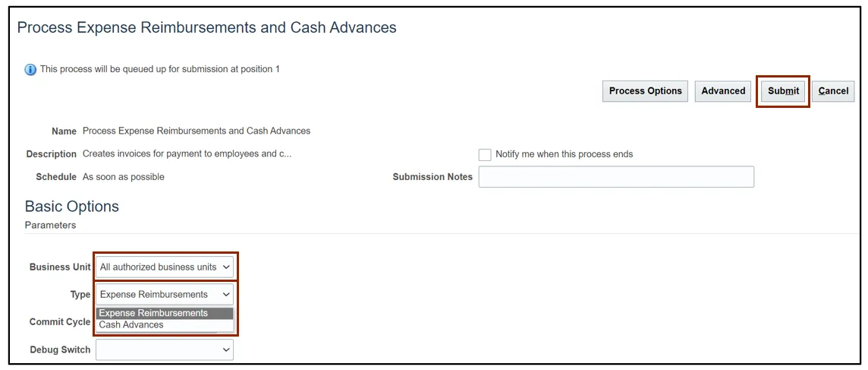Choose Cash Advances option in list

131,325
